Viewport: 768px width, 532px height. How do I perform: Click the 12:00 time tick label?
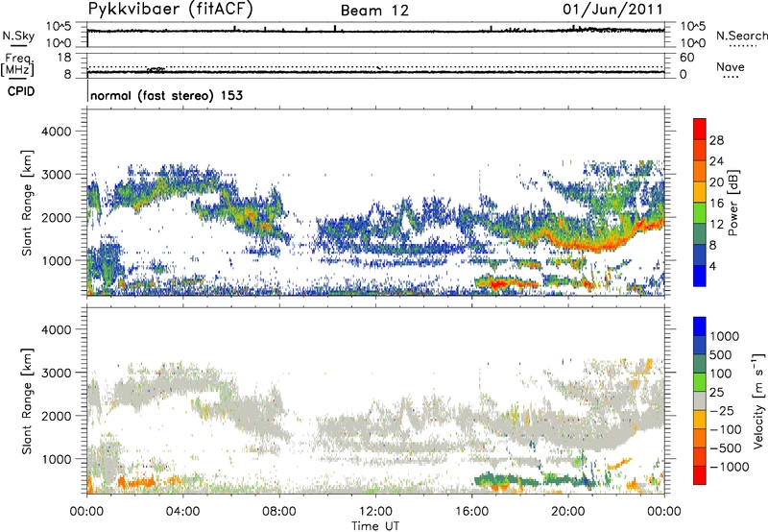tap(375, 512)
